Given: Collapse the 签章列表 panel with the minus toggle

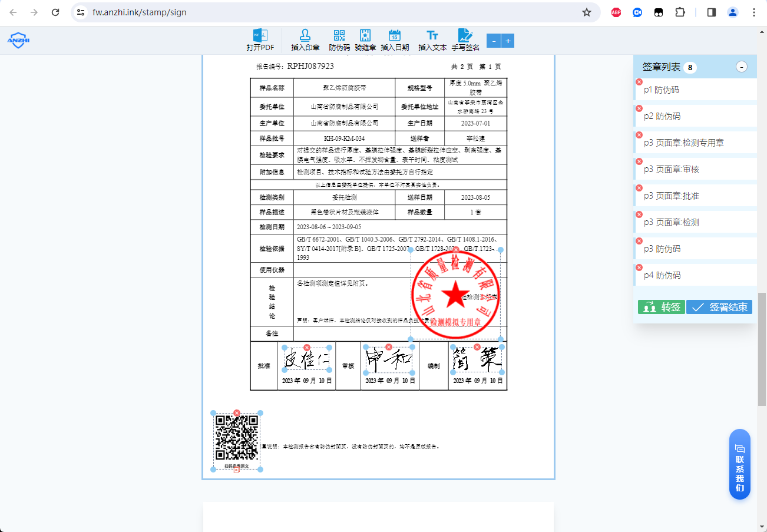Looking at the screenshot, I should click(742, 67).
